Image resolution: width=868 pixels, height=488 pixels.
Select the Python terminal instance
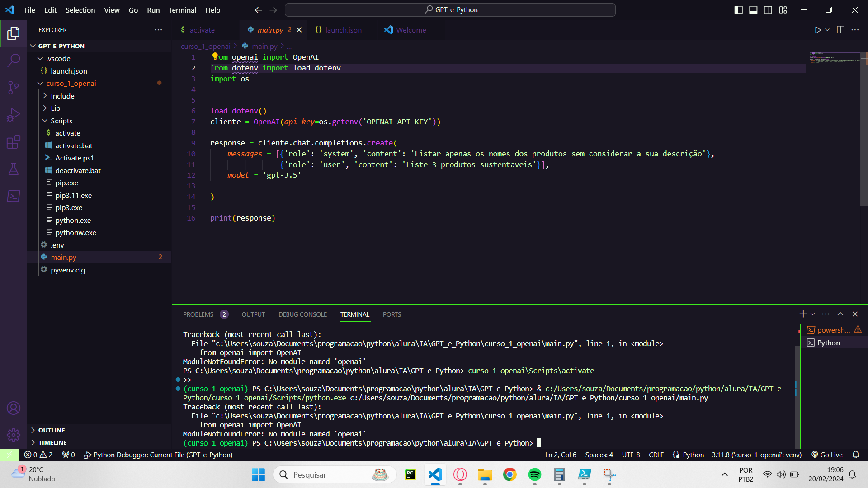833,343
